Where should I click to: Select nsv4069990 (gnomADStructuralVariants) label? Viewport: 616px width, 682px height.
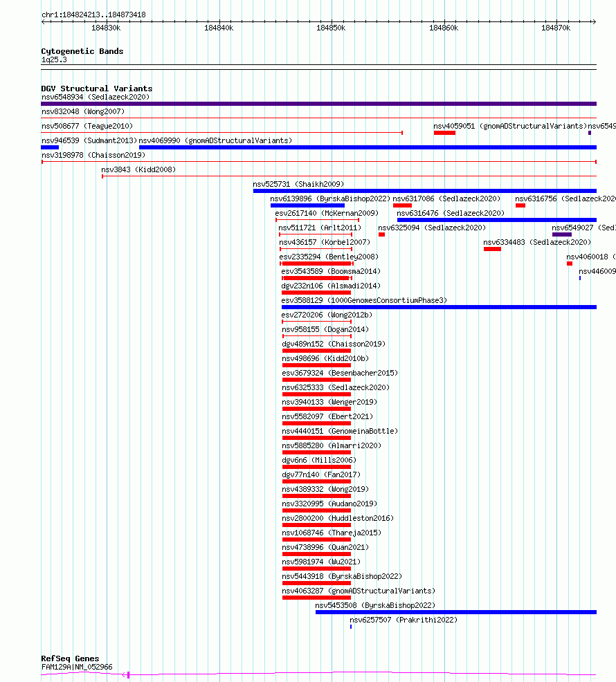215,141
